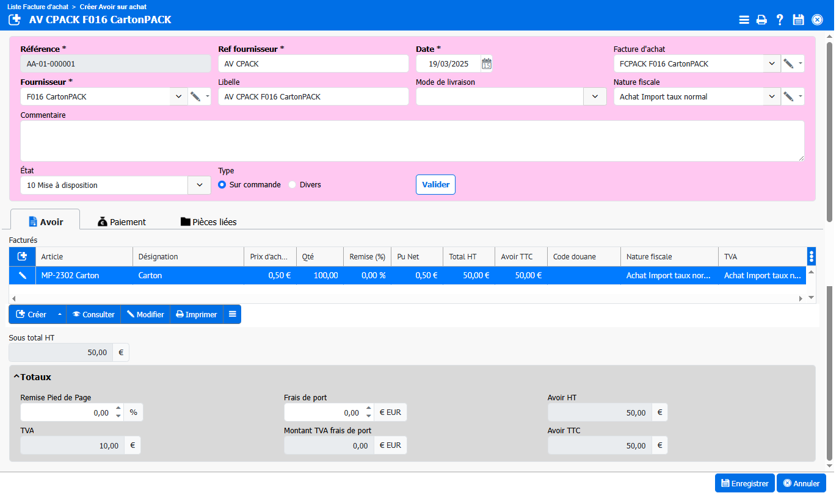The height and width of the screenshot is (504, 839).
Task: Open the Mode de livraison dropdown
Action: click(x=595, y=96)
